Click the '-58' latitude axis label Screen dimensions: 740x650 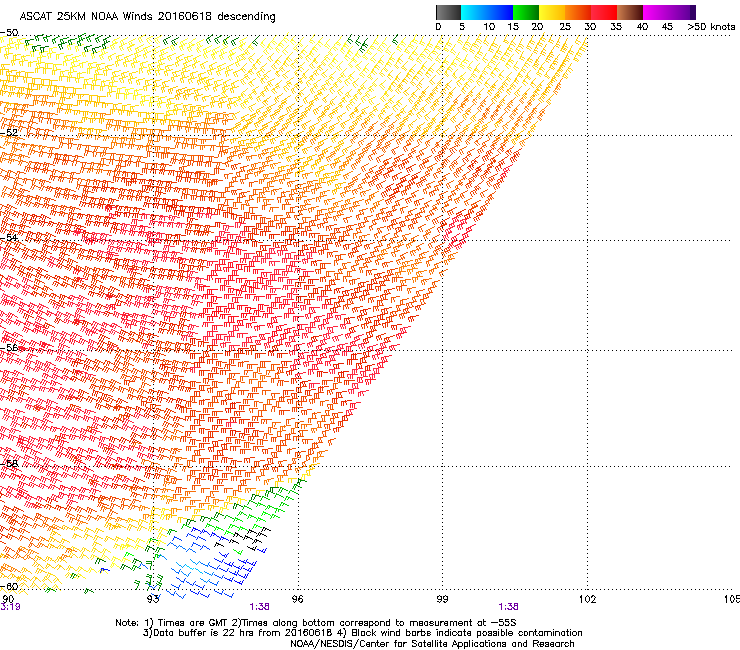[x=9, y=464]
